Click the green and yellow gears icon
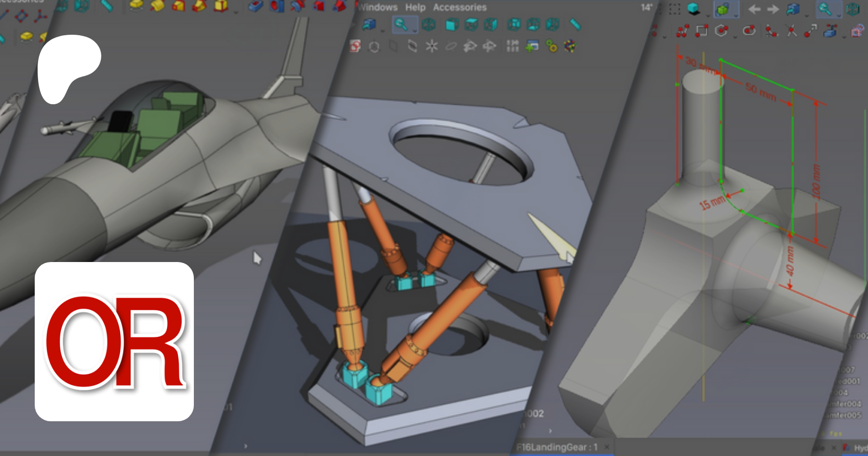868x456 pixels. coord(551,46)
